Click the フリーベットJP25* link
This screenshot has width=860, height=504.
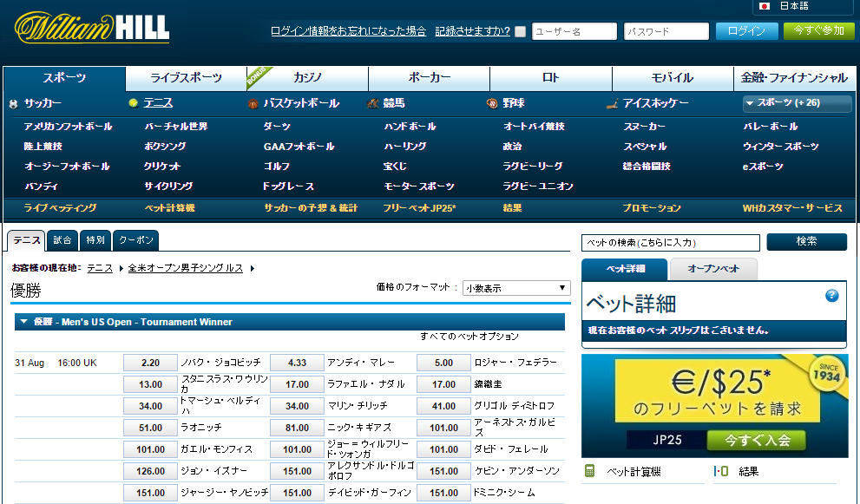tap(419, 208)
